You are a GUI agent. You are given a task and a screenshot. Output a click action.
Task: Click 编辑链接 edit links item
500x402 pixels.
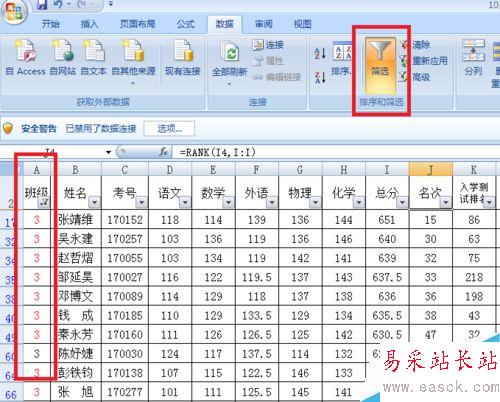click(277, 77)
